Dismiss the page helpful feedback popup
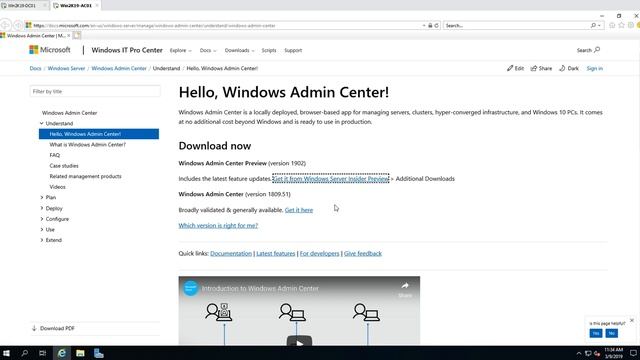This screenshot has width=640, height=360. [632, 320]
